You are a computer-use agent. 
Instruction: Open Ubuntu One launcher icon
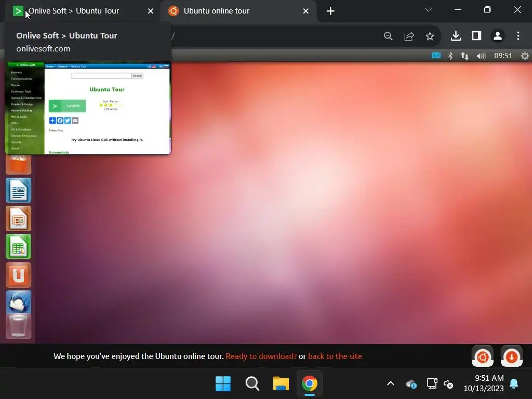point(18,275)
